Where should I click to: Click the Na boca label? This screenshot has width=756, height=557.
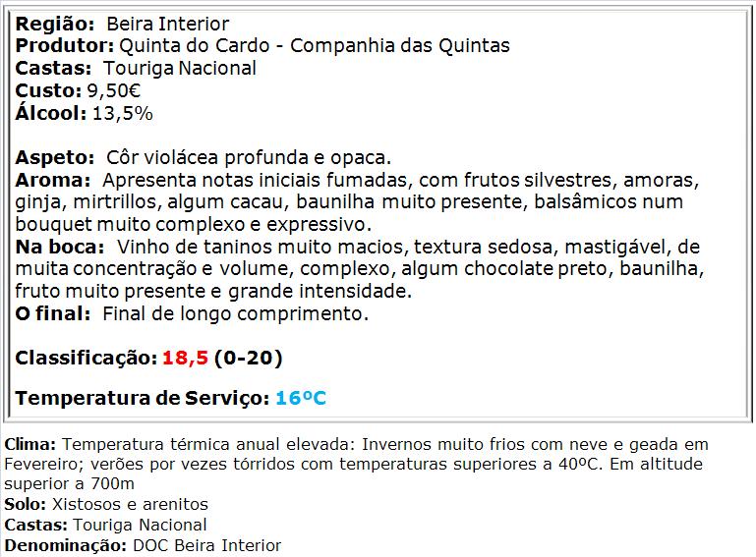[x=60, y=247]
